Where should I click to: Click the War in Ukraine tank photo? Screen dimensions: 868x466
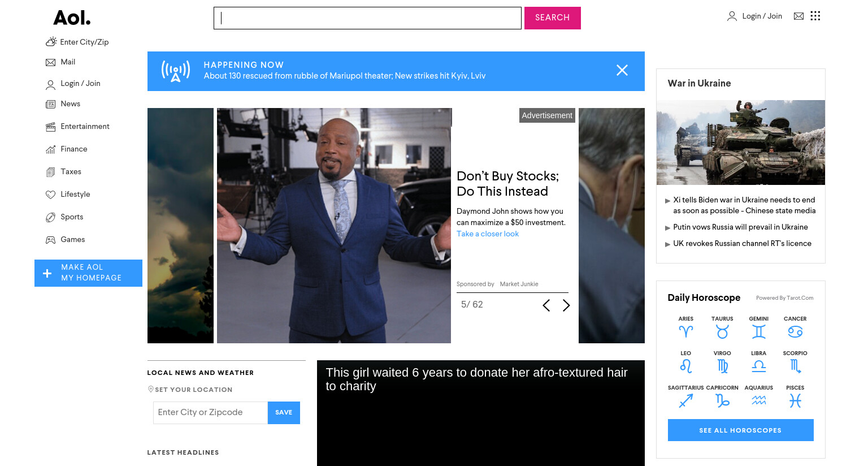coord(741,143)
